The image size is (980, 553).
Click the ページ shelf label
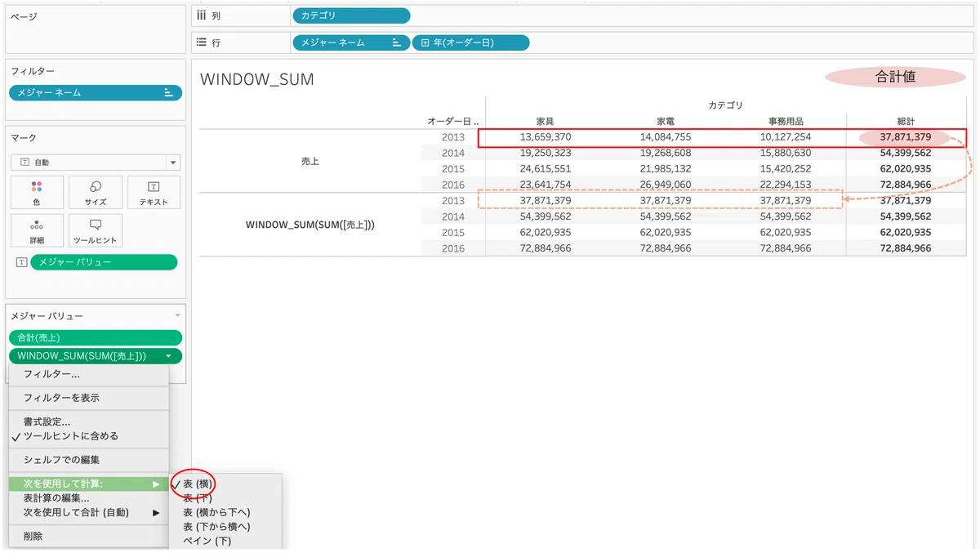(x=24, y=16)
